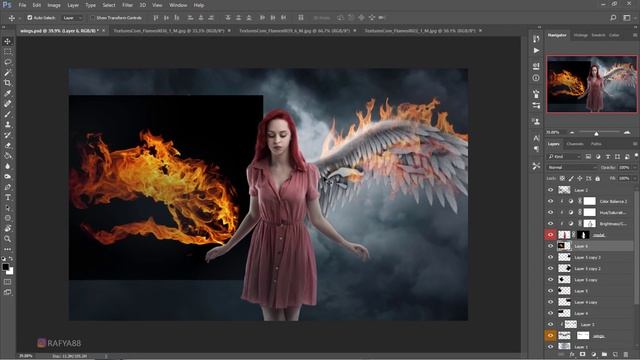Hide the Color Balance 2 adjustment layer
This screenshot has height=360, width=640.
coord(550,201)
